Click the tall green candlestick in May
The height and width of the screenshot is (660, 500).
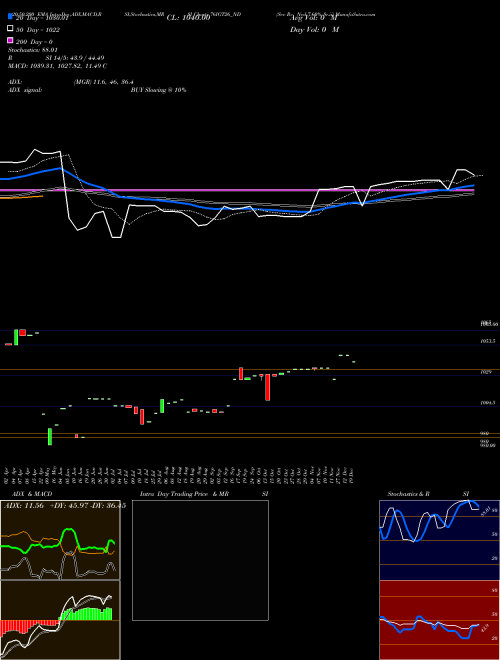50,436
